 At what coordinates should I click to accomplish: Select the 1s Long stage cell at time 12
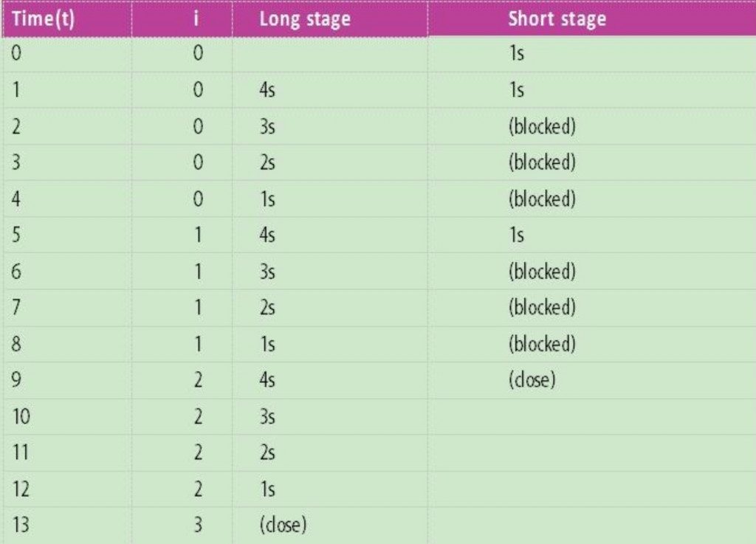(x=267, y=489)
